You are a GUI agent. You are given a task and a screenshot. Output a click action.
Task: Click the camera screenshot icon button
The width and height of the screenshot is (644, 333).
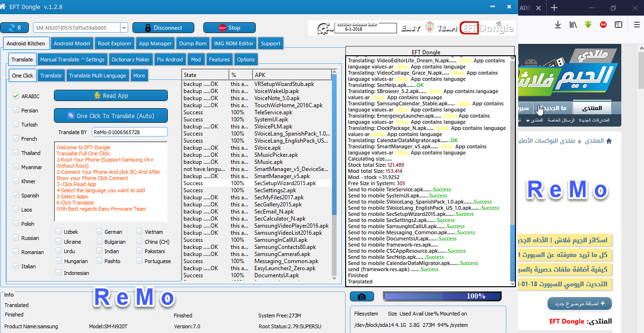point(362,297)
